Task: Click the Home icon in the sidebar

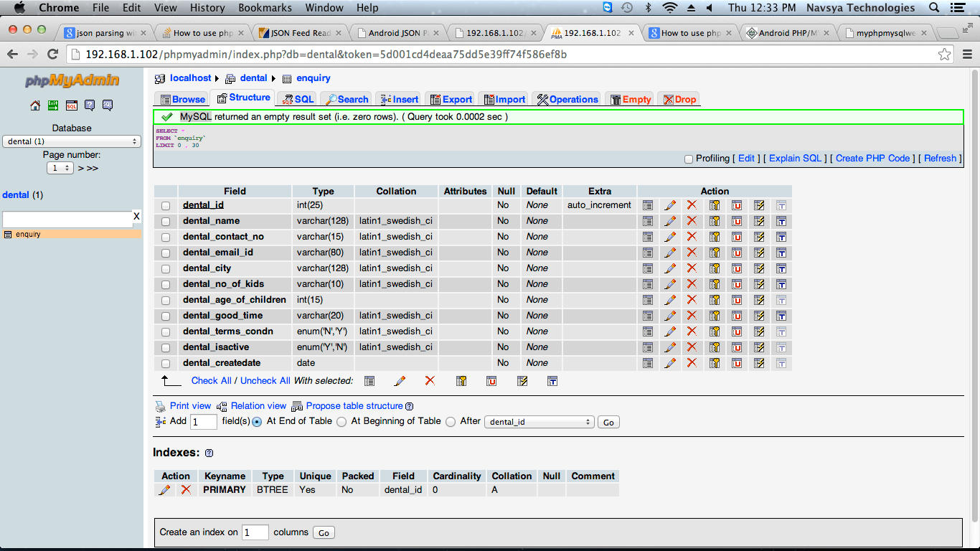Action: pos(34,105)
